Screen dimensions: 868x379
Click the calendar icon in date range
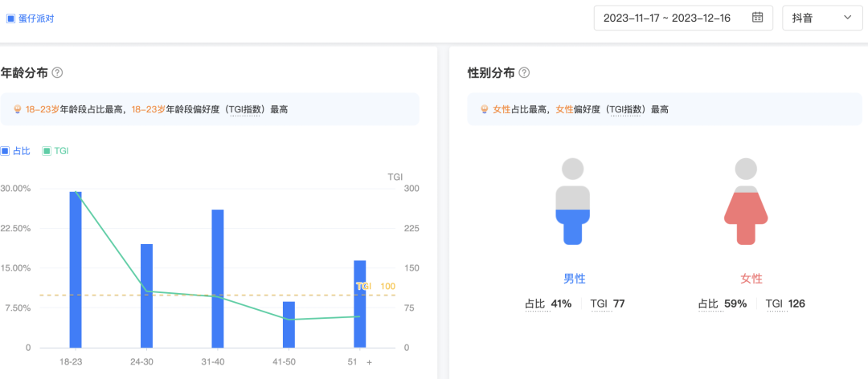pos(757,18)
